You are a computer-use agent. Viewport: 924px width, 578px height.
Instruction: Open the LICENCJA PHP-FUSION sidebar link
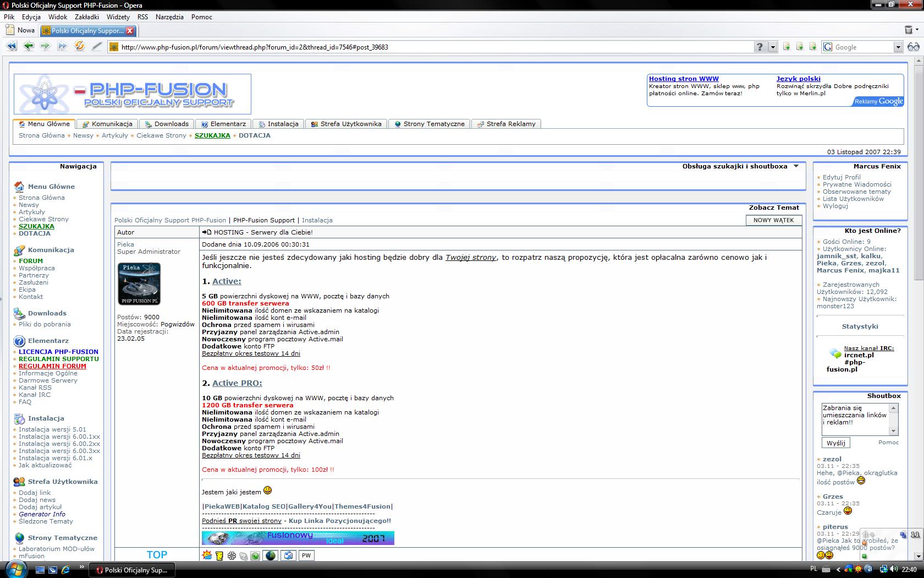[58, 352]
